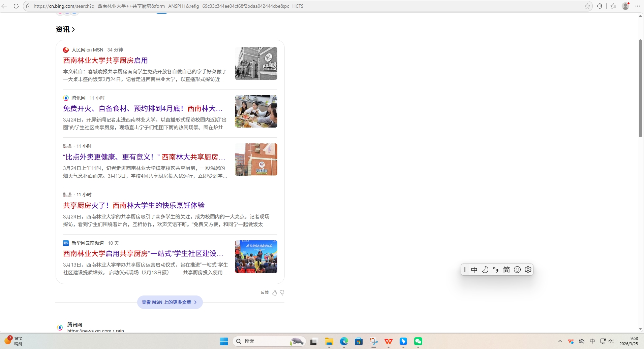Click the vertical page scrollbar thumb

pyautogui.click(x=640, y=88)
